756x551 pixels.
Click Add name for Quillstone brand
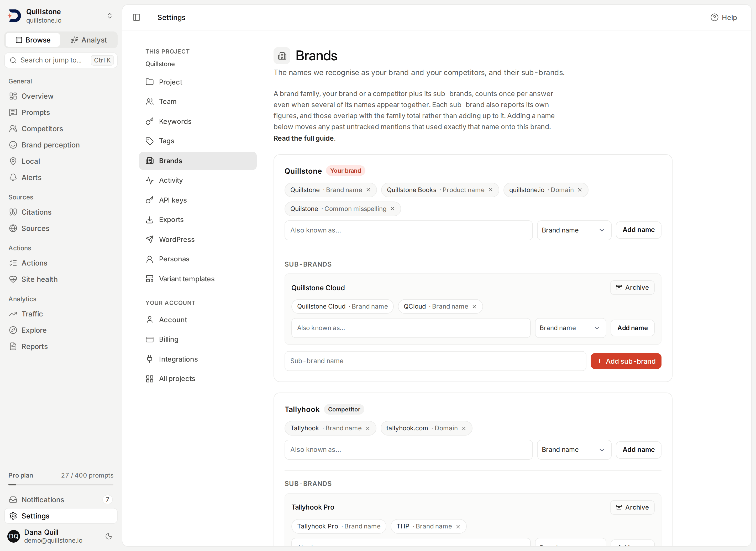tap(638, 230)
